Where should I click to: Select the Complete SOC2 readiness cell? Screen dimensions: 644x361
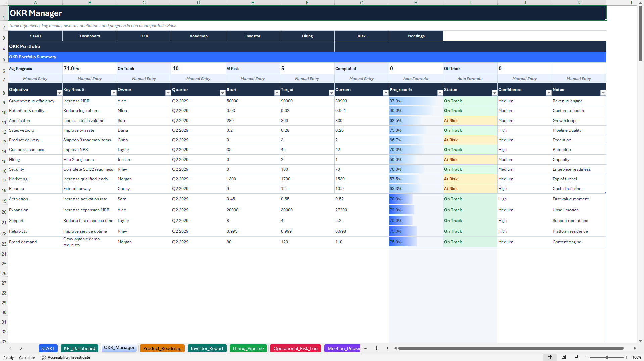click(x=90, y=169)
